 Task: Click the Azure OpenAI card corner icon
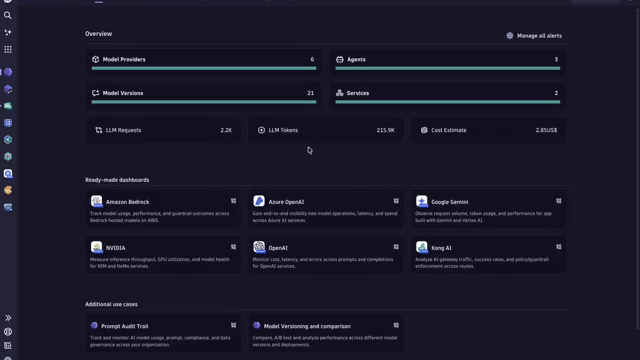(396, 201)
